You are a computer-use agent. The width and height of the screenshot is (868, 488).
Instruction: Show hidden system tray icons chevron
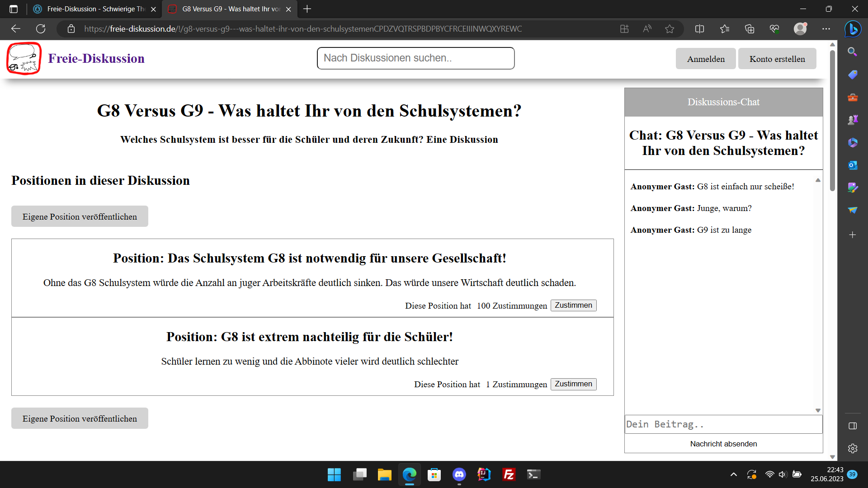(733, 474)
